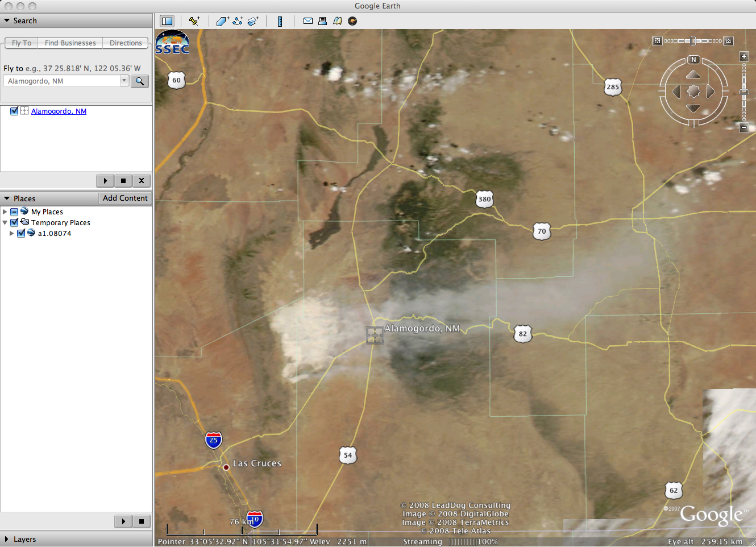Viewport: 756px width, 547px height.
Task: Click tilt horizon view icon
Action: click(x=729, y=41)
